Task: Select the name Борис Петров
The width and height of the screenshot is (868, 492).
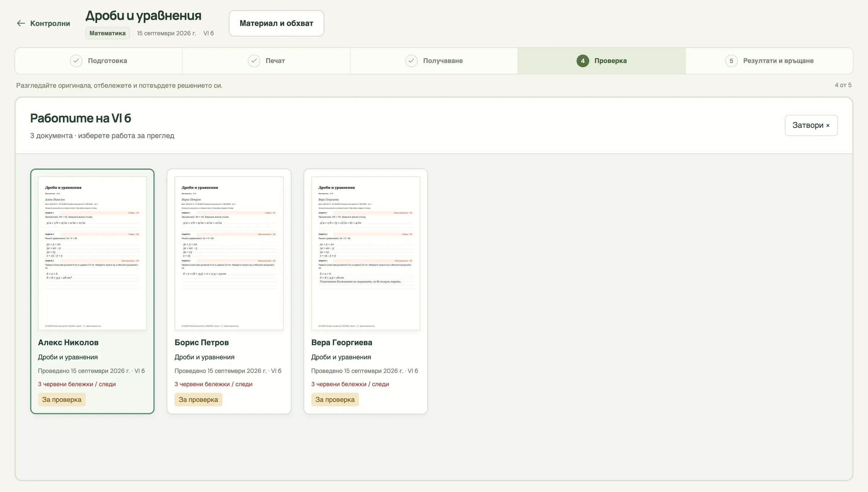Action: (x=202, y=342)
